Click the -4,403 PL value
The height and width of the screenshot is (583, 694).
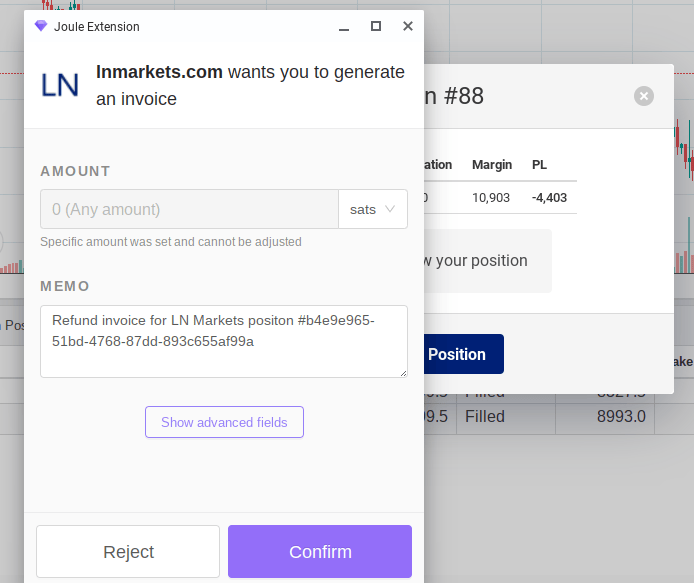(x=549, y=198)
